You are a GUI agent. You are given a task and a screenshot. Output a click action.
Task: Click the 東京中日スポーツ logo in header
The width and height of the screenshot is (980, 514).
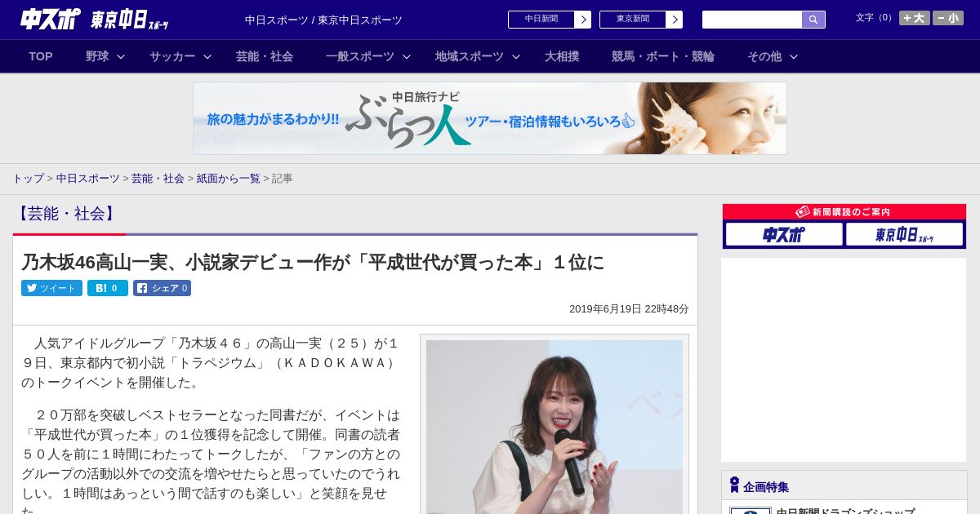tap(130, 20)
